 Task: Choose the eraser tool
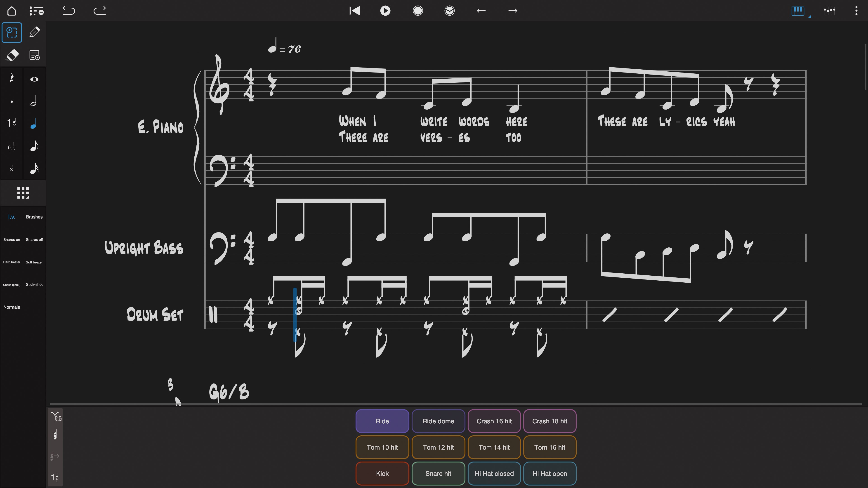12,55
